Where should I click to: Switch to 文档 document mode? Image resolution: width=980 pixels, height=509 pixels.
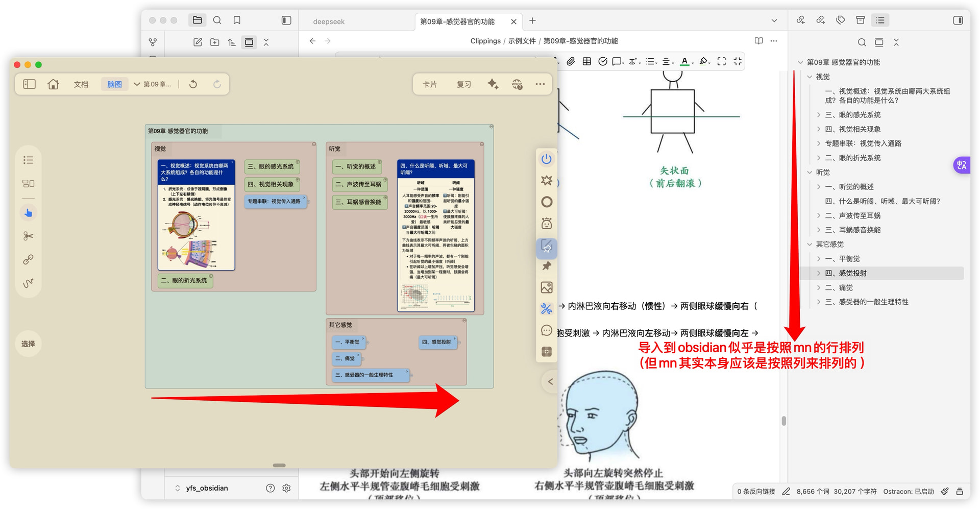81,84
